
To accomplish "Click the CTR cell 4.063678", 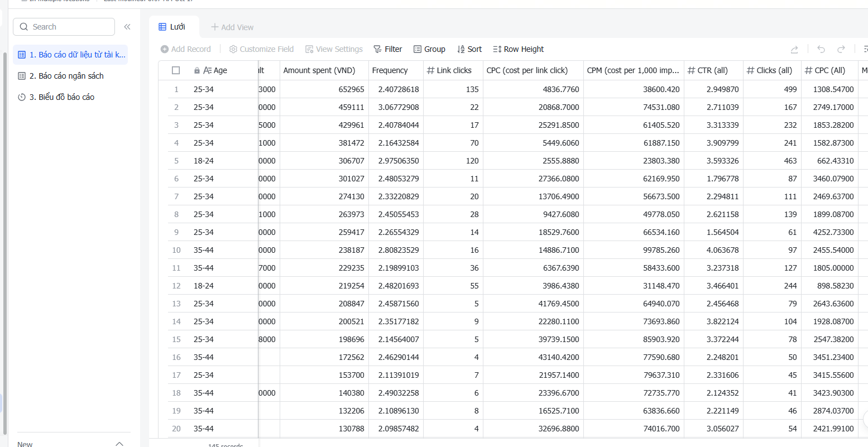I will pyautogui.click(x=713, y=250).
